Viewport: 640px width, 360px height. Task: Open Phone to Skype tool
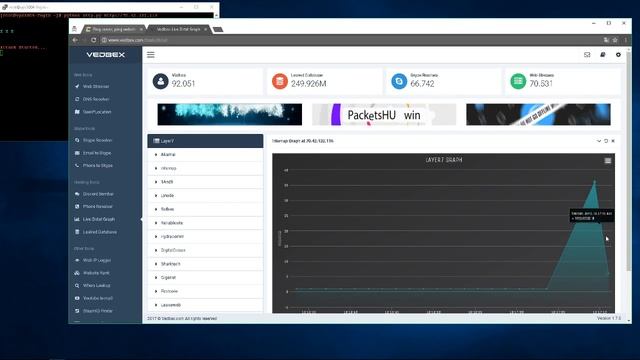click(x=98, y=166)
